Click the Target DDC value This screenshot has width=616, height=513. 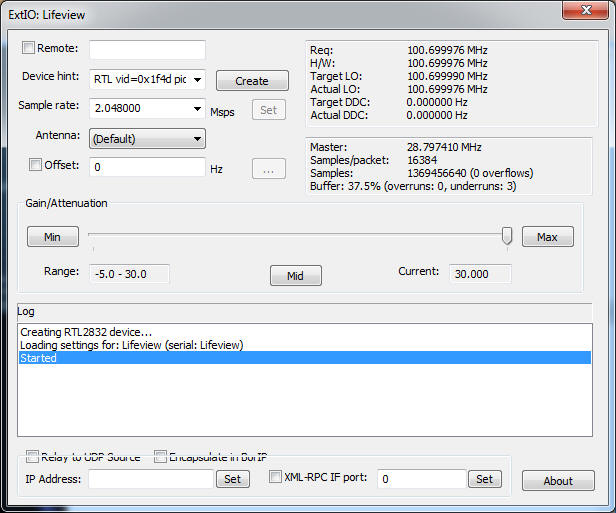point(437,102)
